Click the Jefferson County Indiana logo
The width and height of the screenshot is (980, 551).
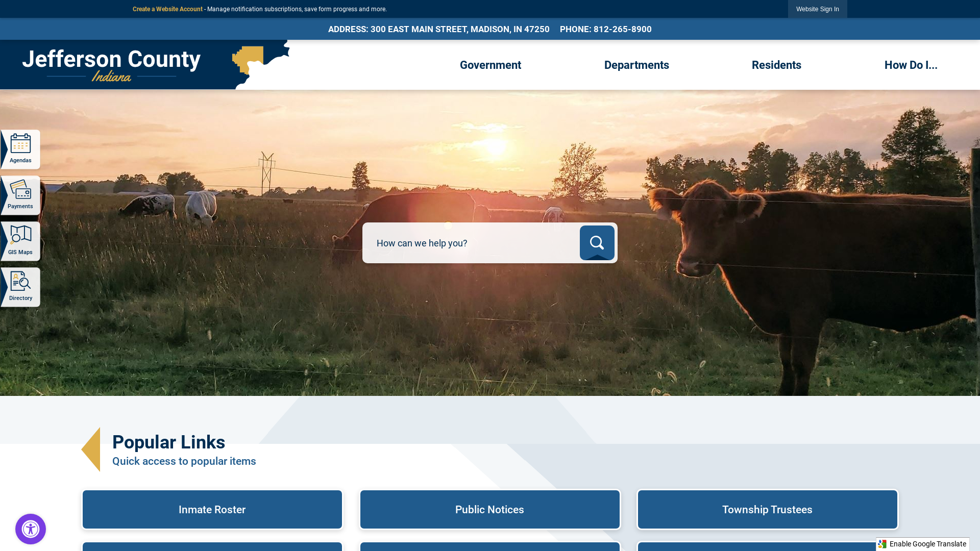tap(144, 65)
